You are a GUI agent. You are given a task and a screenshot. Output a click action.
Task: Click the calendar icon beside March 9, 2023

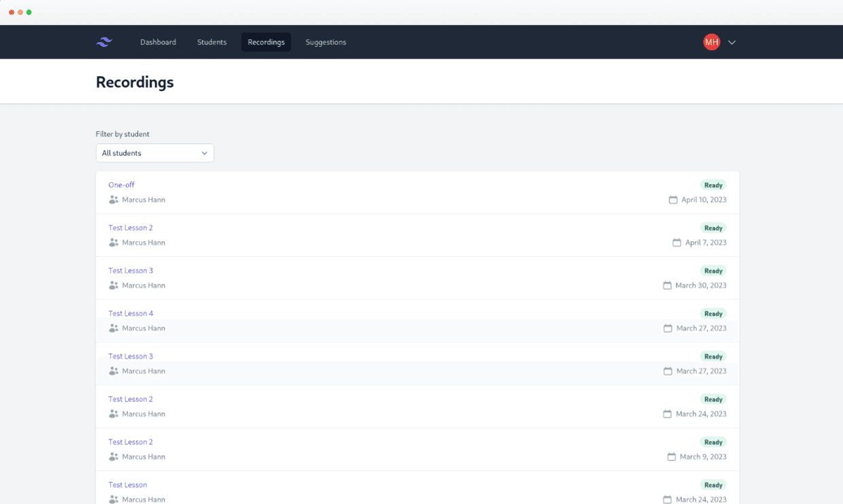pos(671,456)
